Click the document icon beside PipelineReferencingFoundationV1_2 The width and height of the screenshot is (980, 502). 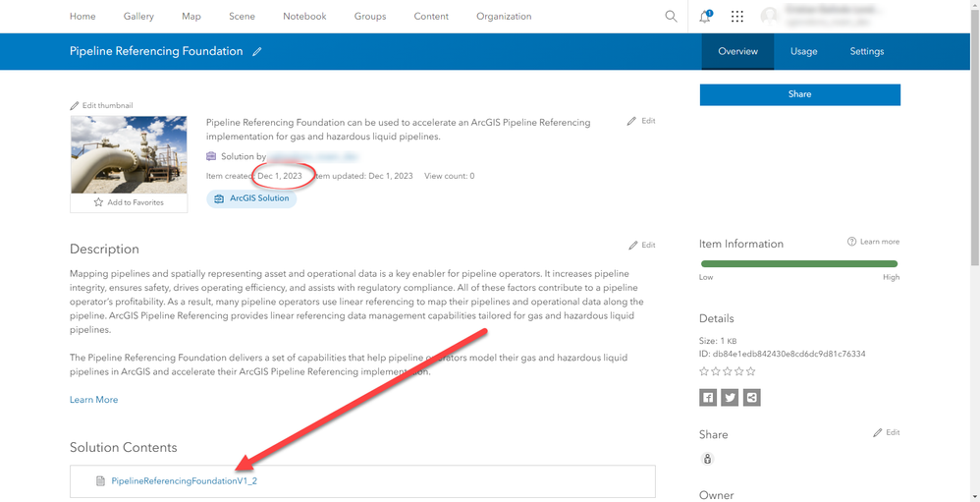pos(100,480)
